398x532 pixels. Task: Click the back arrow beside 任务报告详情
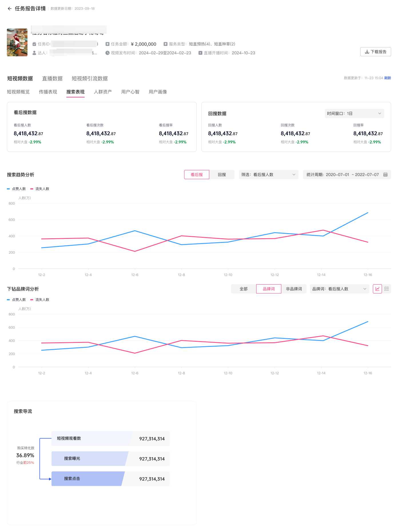pyautogui.click(x=10, y=9)
